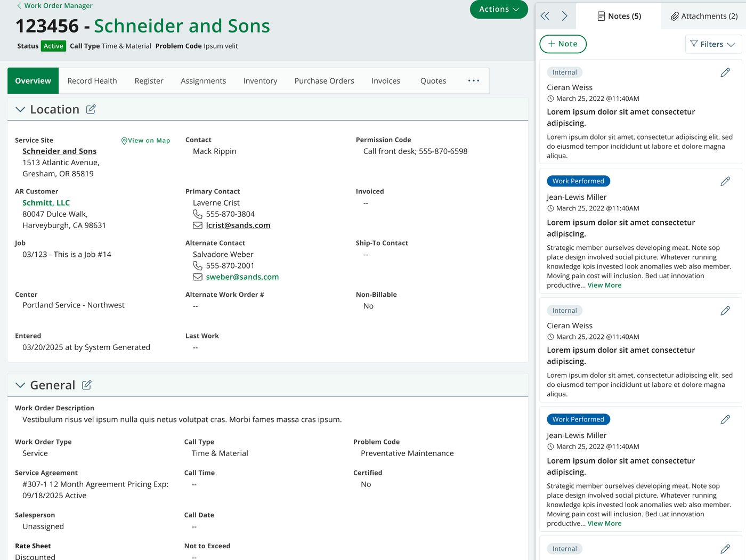Image resolution: width=746 pixels, height=560 pixels.
Task: Collapse notes panel with double chevron icon
Action: pos(545,16)
